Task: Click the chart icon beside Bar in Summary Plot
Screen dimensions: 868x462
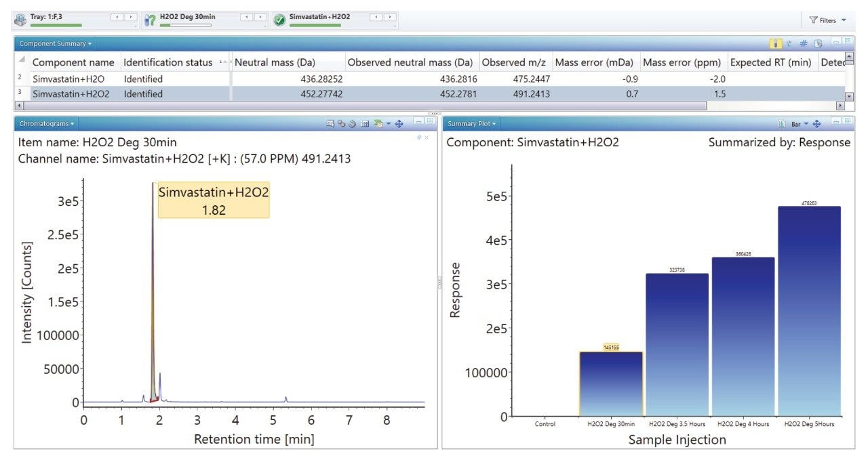Action: click(x=782, y=124)
